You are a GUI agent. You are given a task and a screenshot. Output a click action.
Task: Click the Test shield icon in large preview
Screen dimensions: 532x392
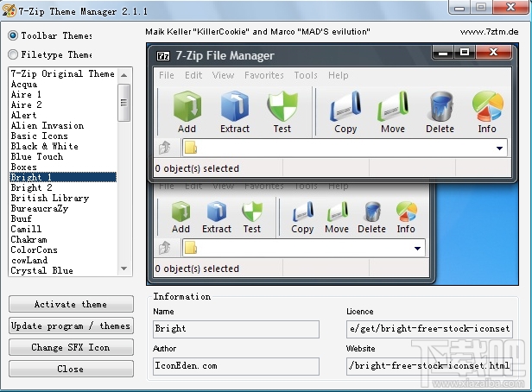(x=282, y=107)
